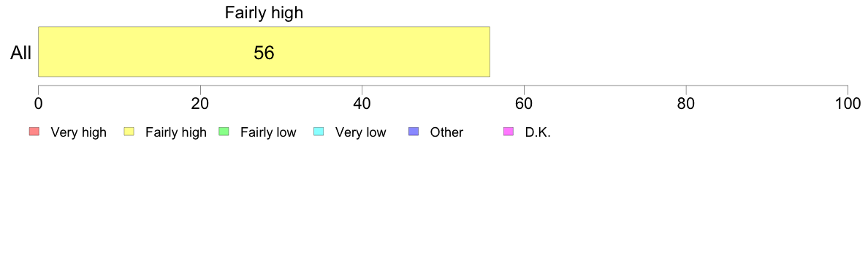Click the D.K. legend label
This screenshot has width=868, height=269.
point(538,132)
